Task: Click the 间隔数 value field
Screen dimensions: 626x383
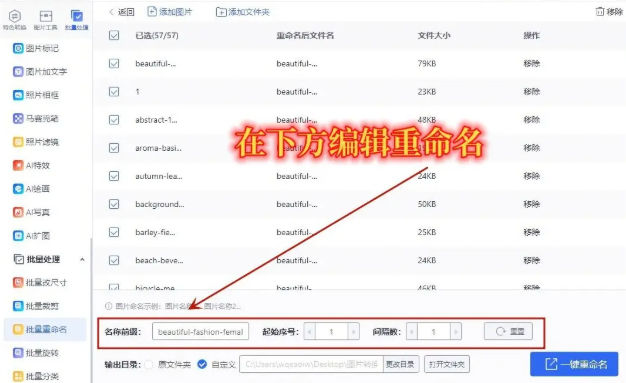Action: (x=434, y=331)
